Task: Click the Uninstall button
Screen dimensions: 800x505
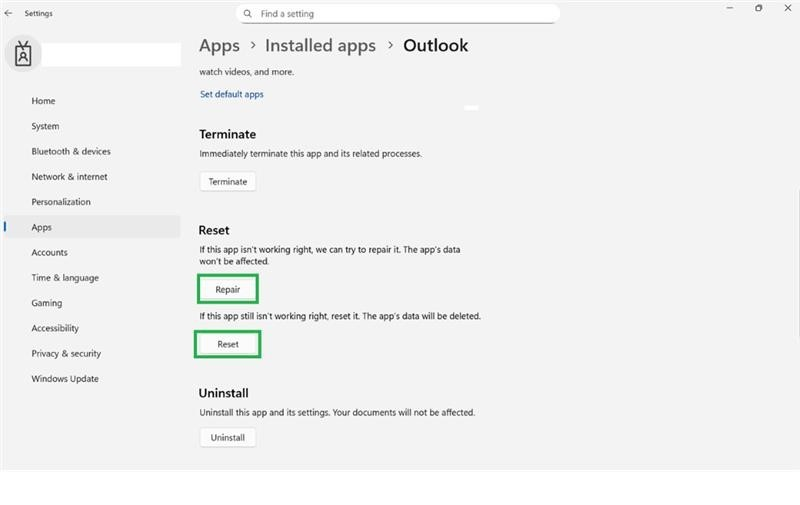Action: [228, 438]
